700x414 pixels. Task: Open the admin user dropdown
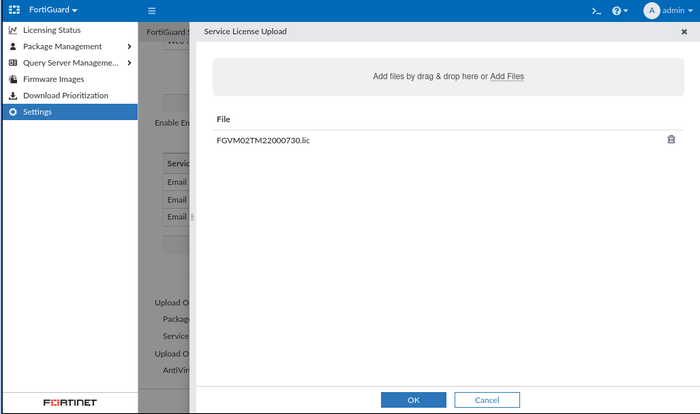[668, 10]
